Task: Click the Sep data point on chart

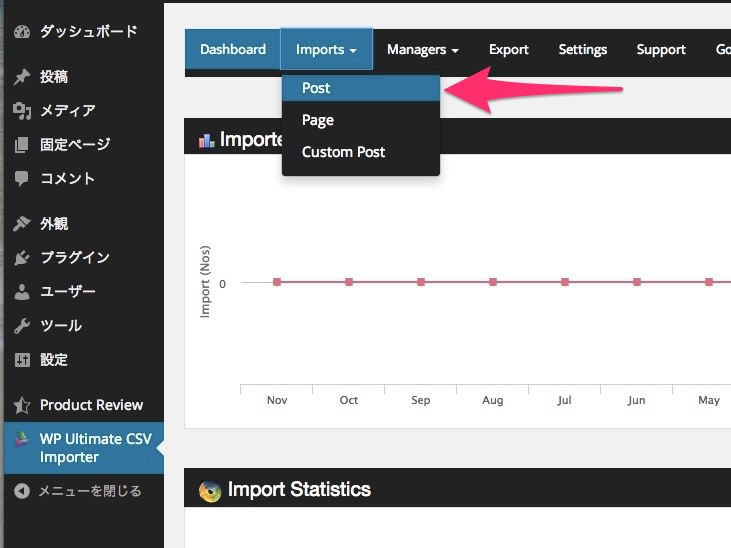Action: 421,282
